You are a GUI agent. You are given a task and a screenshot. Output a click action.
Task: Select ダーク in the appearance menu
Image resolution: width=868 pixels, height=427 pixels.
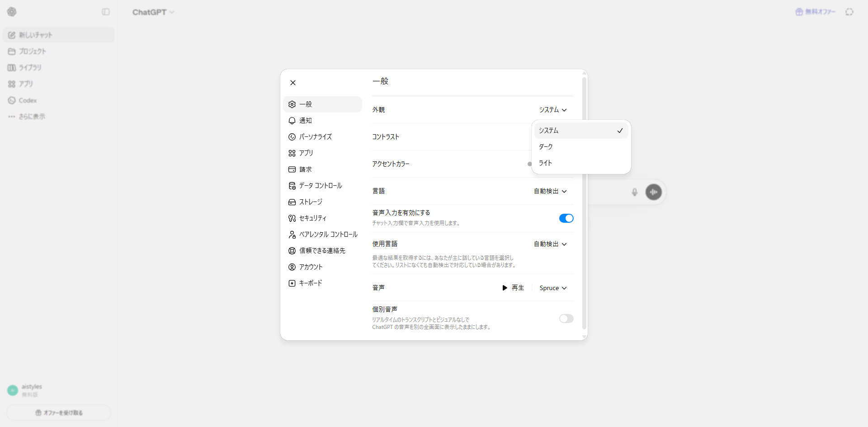click(581, 147)
